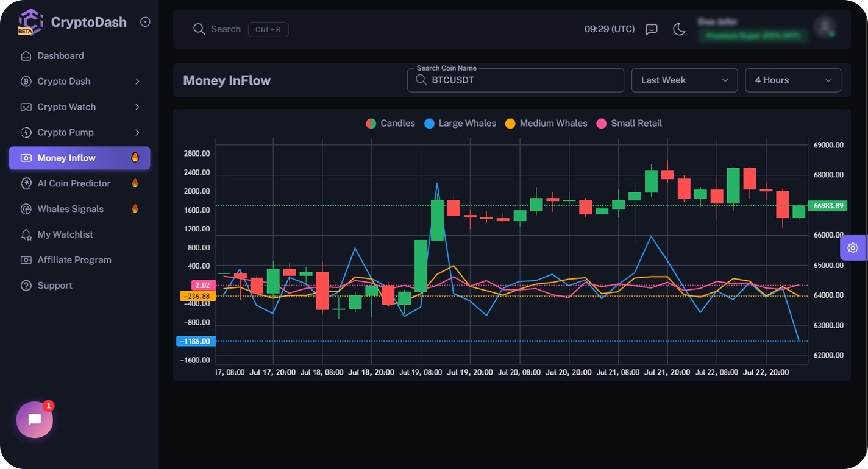Go to Whales Signals page
Image resolution: width=868 pixels, height=469 pixels.
point(79,209)
